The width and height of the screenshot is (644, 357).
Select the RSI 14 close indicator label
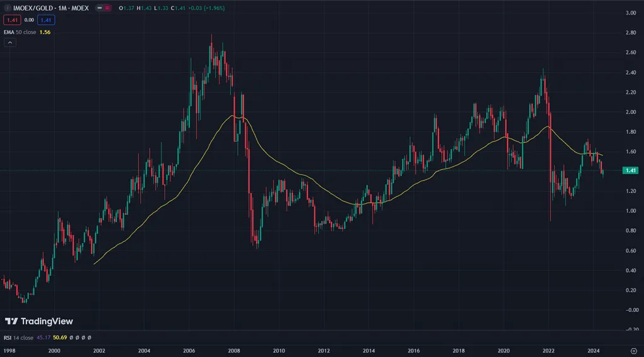tap(19, 338)
